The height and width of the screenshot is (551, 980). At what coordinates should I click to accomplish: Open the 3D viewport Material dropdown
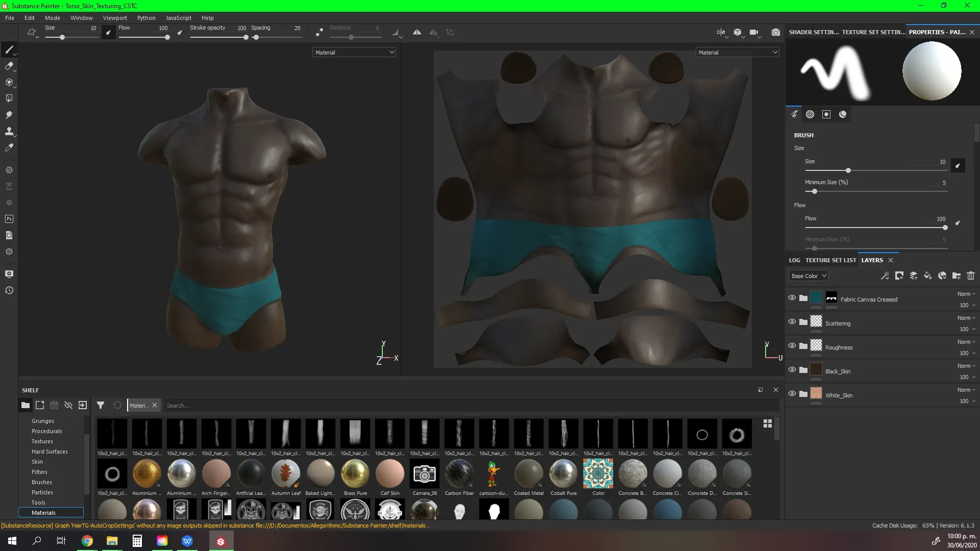(x=354, y=52)
